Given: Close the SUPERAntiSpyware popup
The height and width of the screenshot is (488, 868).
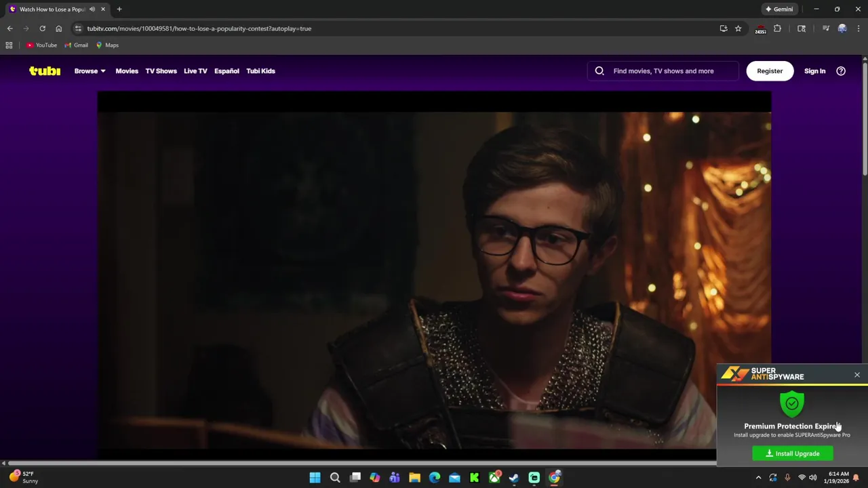Looking at the screenshot, I should coord(856,375).
